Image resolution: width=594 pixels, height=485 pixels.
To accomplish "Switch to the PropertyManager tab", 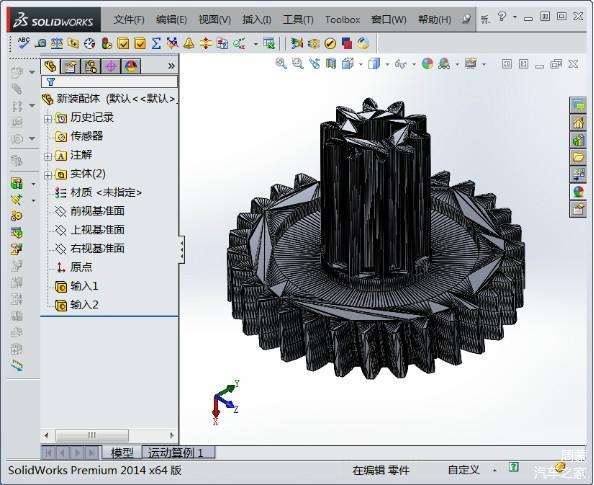I will pos(70,66).
